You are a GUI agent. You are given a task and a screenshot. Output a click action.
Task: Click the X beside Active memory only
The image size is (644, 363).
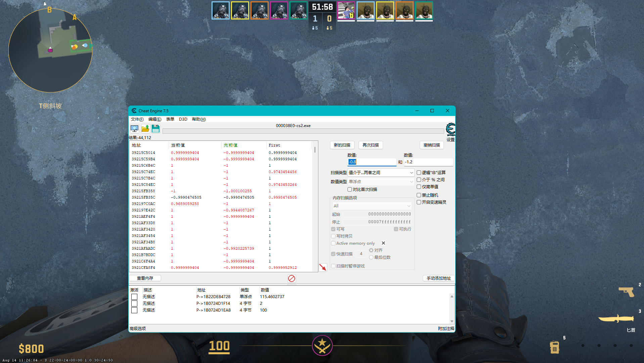[x=383, y=243]
